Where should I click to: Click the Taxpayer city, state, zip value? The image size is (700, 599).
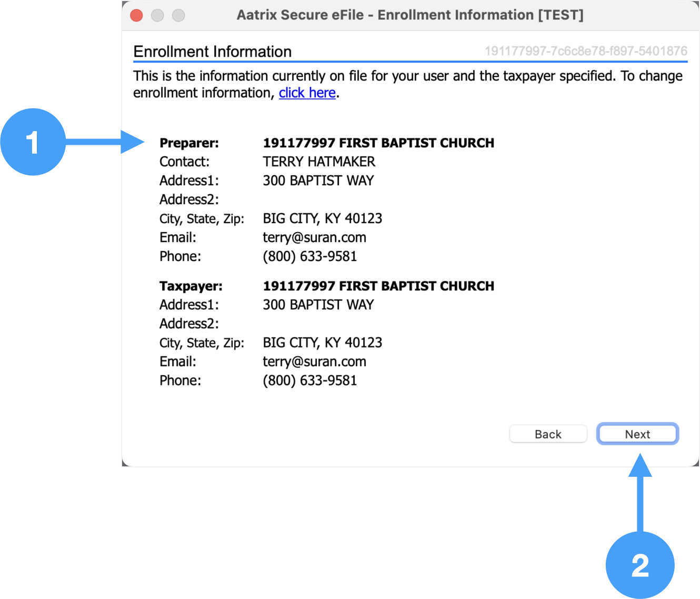pyautogui.click(x=322, y=343)
